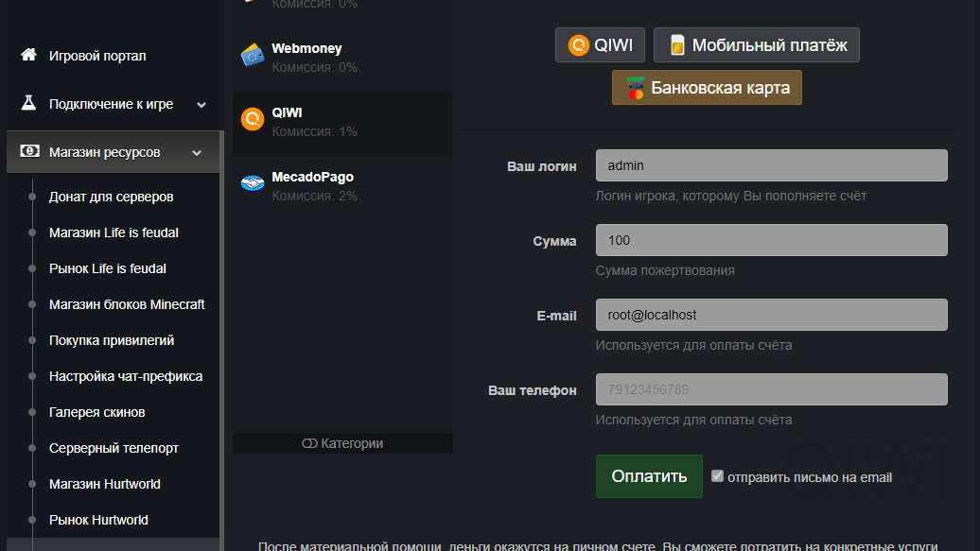
Task: Select the orange QIWI icon in list
Action: click(x=253, y=119)
